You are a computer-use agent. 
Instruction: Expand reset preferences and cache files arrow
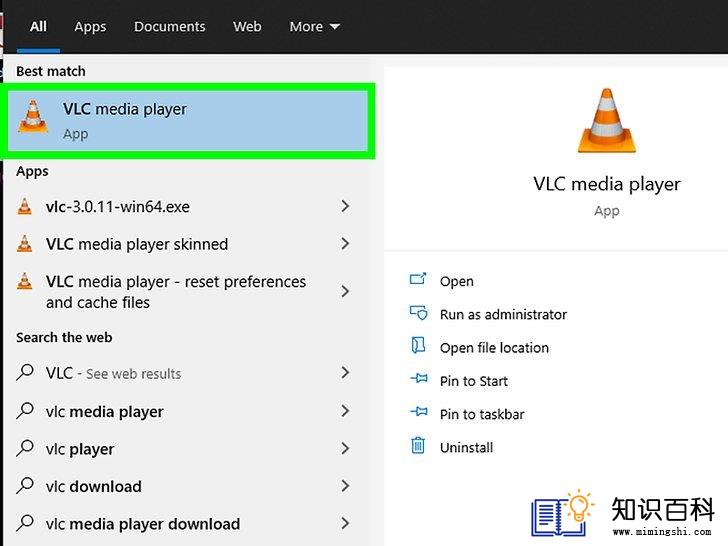tap(345, 292)
